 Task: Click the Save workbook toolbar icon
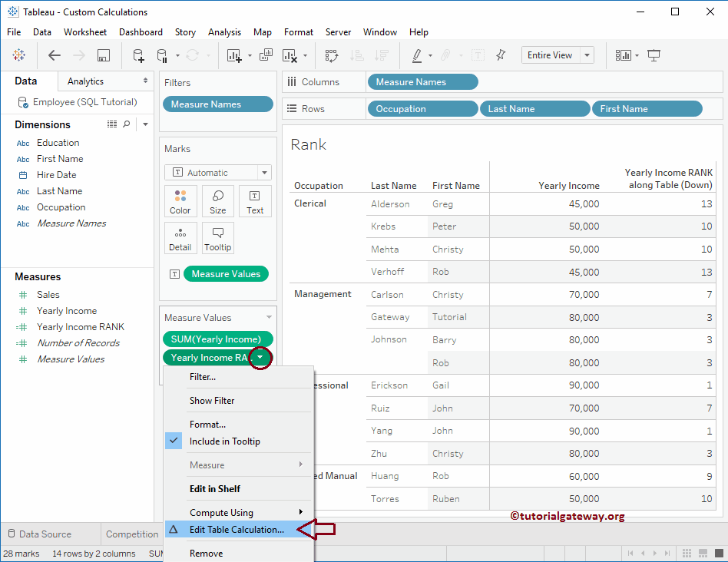point(104,55)
